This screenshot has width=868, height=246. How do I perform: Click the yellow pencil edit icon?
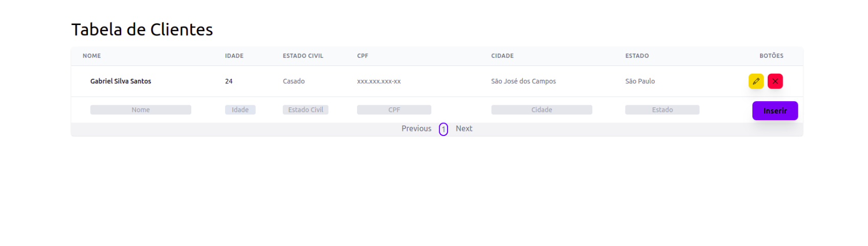pos(755,81)
